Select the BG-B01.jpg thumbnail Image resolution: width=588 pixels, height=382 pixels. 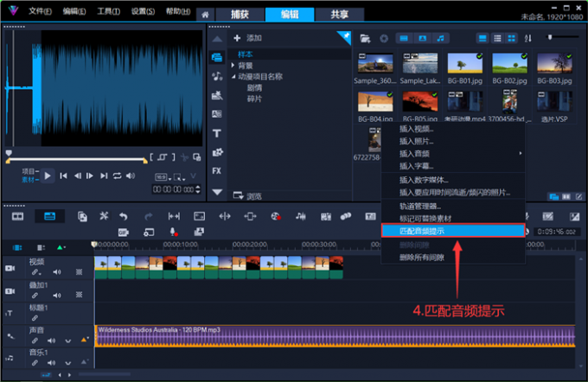tap(464, 65)
